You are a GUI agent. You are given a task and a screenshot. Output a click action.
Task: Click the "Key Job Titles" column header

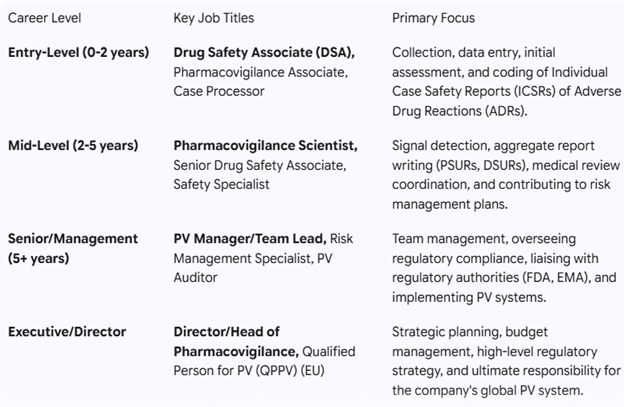click(214, 18)
